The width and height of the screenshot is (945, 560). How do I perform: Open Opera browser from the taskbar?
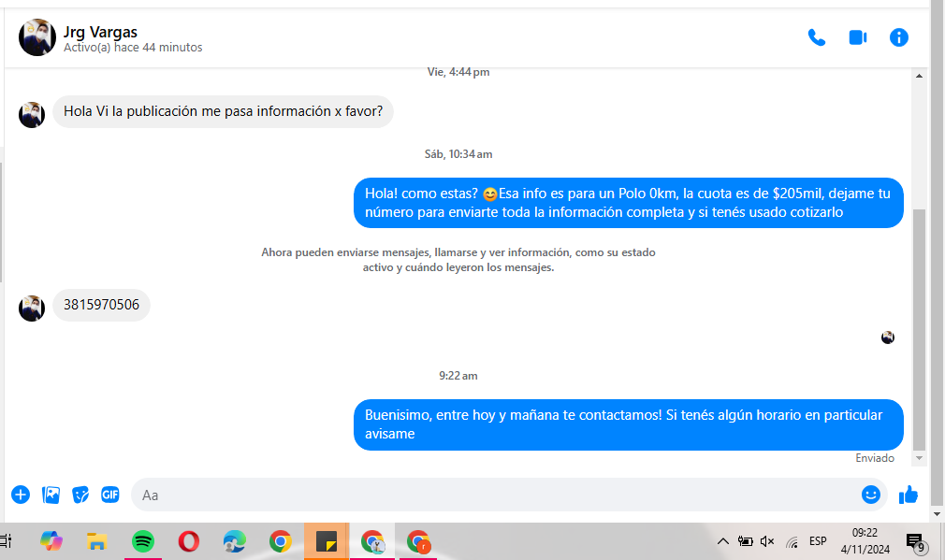coord(189,541)
